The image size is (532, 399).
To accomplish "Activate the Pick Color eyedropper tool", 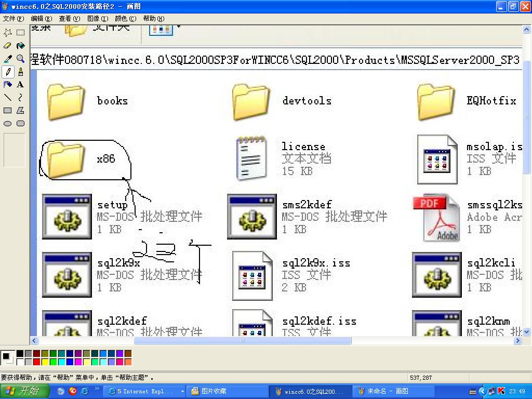I will [8, 59].
